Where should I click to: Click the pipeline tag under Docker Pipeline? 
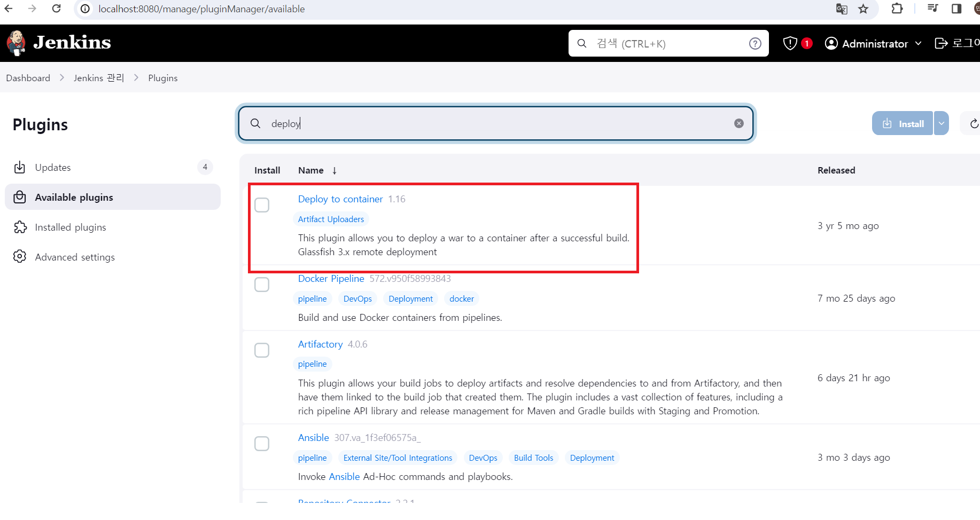312,299
